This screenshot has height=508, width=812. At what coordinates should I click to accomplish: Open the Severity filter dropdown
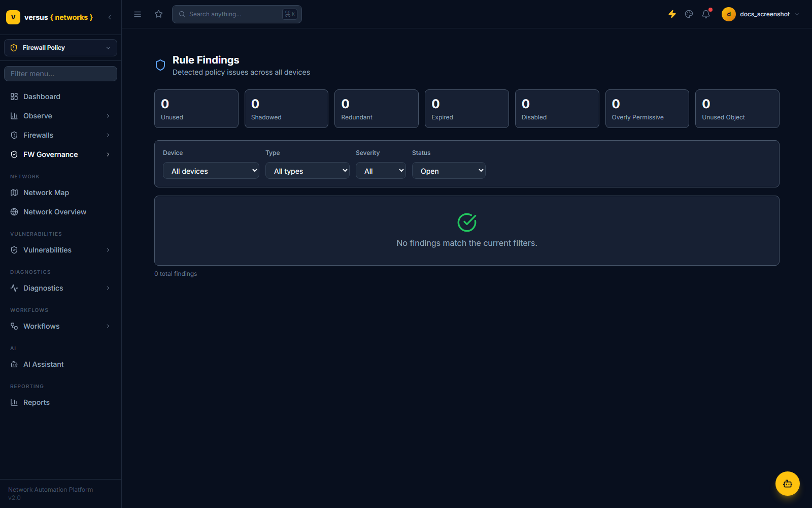coord(381,171)
